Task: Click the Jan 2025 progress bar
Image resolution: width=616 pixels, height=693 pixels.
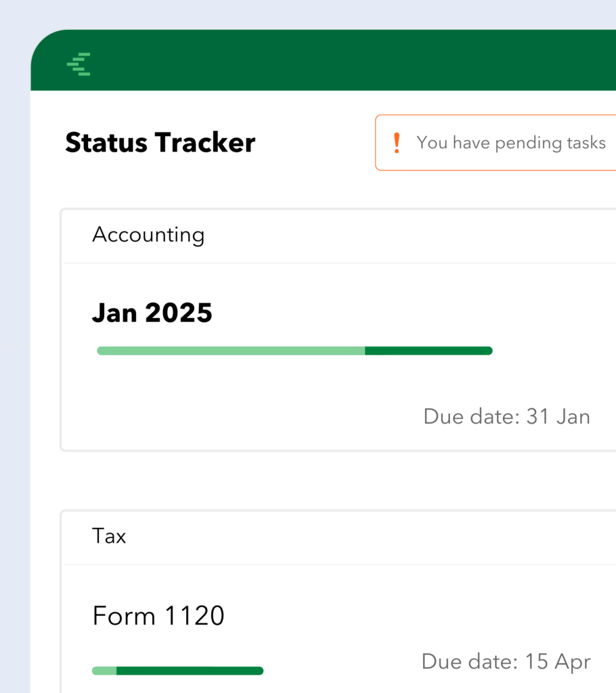Action: coord(294,350)
